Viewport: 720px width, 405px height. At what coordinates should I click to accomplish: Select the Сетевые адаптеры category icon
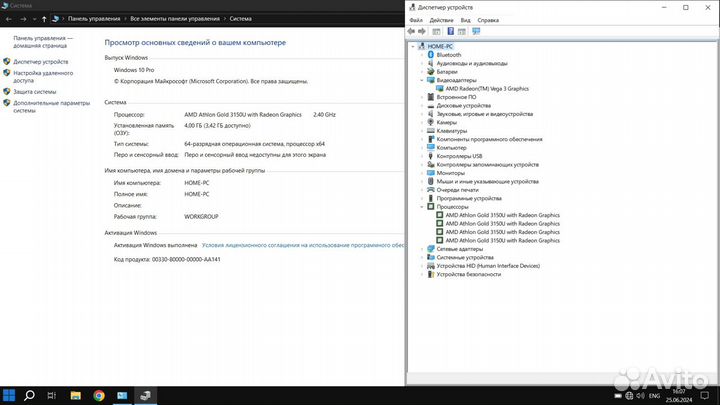(x=431, y=249)
